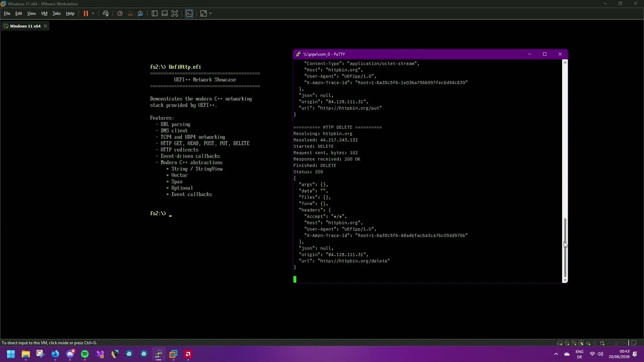Expand the stretch display dropdown arrow
Viewport: 644px width, 362px height.
point(210,14)
